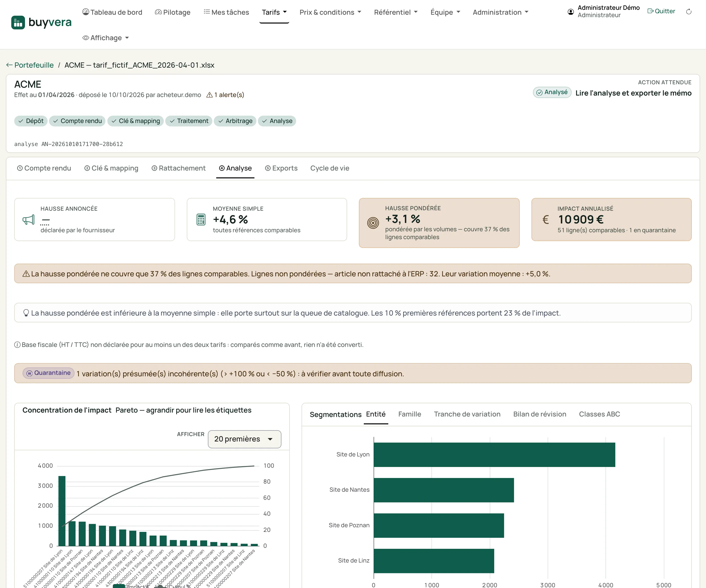Click the refresh icon near Quitter

point(689,12)
